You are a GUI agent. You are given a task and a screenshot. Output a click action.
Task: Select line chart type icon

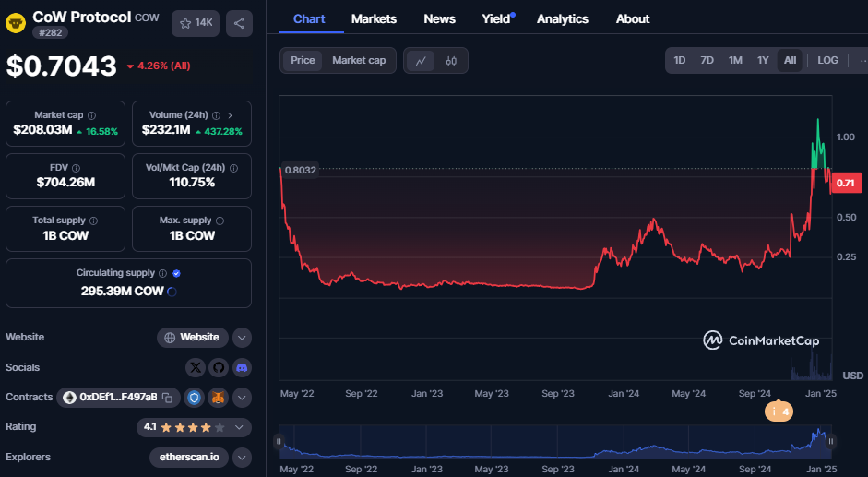click(x=421, y=61)
